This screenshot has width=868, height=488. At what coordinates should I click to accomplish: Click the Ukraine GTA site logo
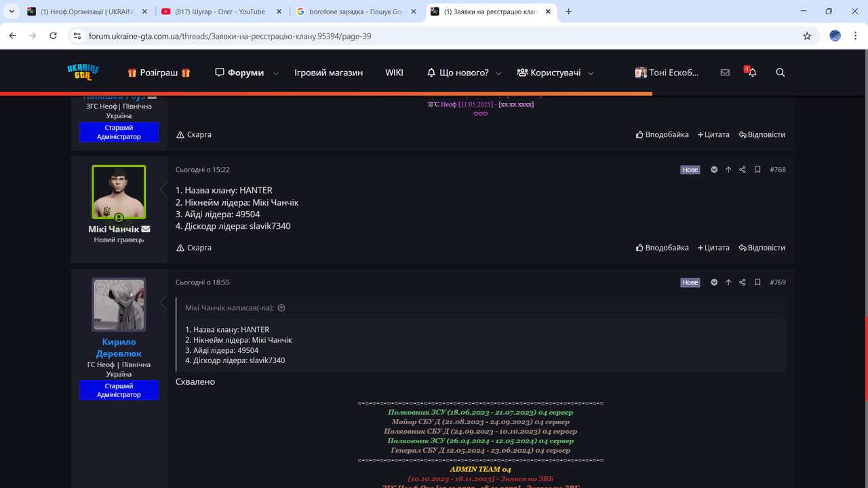point(83,71)
